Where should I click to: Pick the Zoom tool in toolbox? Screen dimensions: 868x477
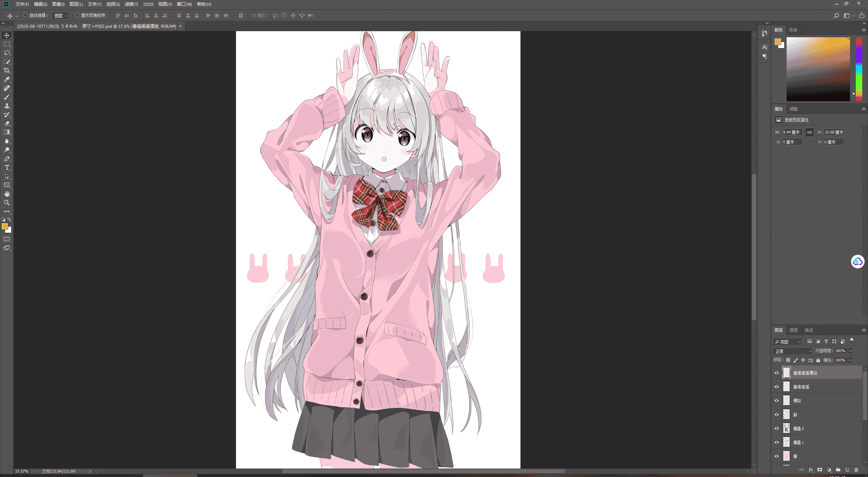[x=7, y=203]
